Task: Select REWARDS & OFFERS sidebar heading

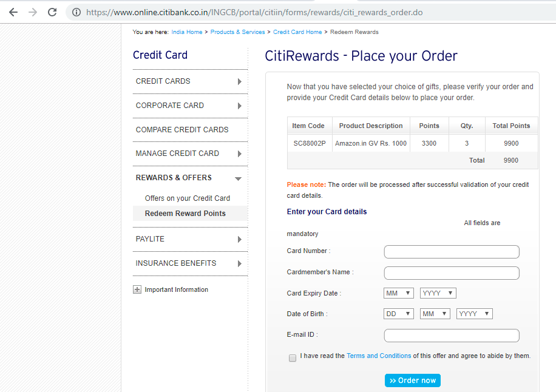Action: tap(174, 178)
